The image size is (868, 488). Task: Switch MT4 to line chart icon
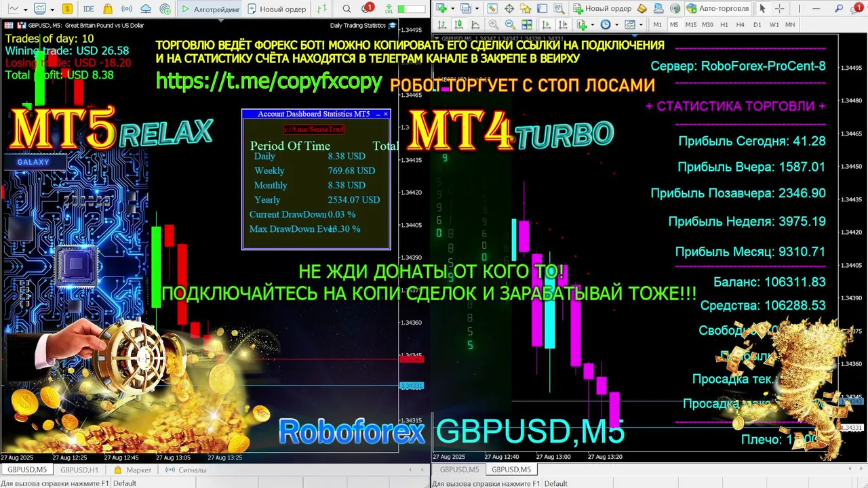click(475, 24)
